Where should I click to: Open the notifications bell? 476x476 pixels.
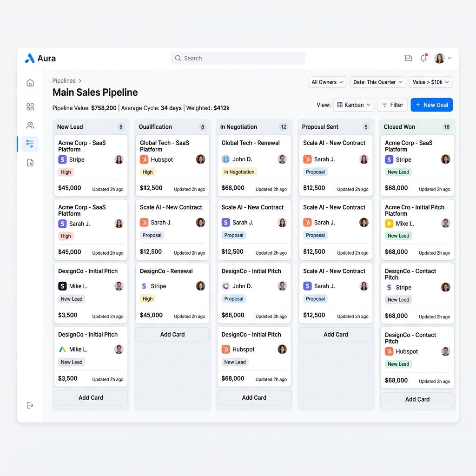[423, 58]
